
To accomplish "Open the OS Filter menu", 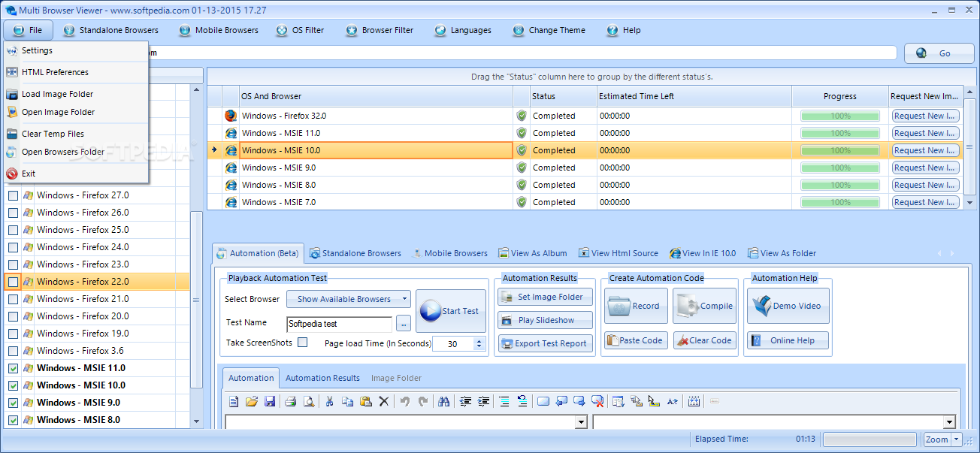I will click(x=300, y=30).
